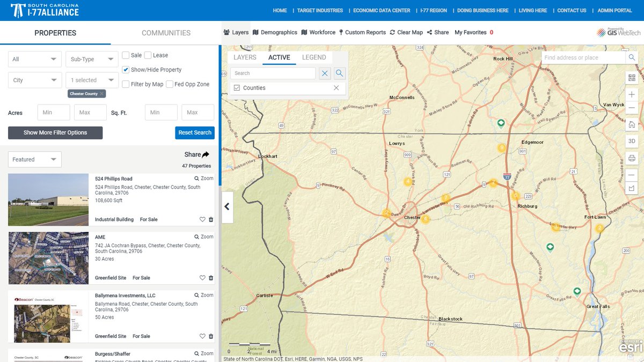Image resolution: width=644 pixels, height=362 pixels.
Task: Zoom to Burgess/Shaffer property
Action: (204, 353)
